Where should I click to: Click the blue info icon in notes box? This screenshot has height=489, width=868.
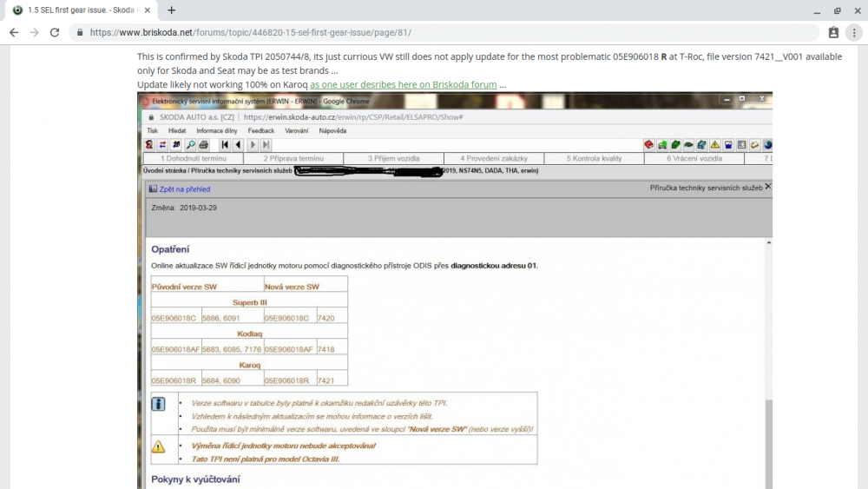[158, 404]
